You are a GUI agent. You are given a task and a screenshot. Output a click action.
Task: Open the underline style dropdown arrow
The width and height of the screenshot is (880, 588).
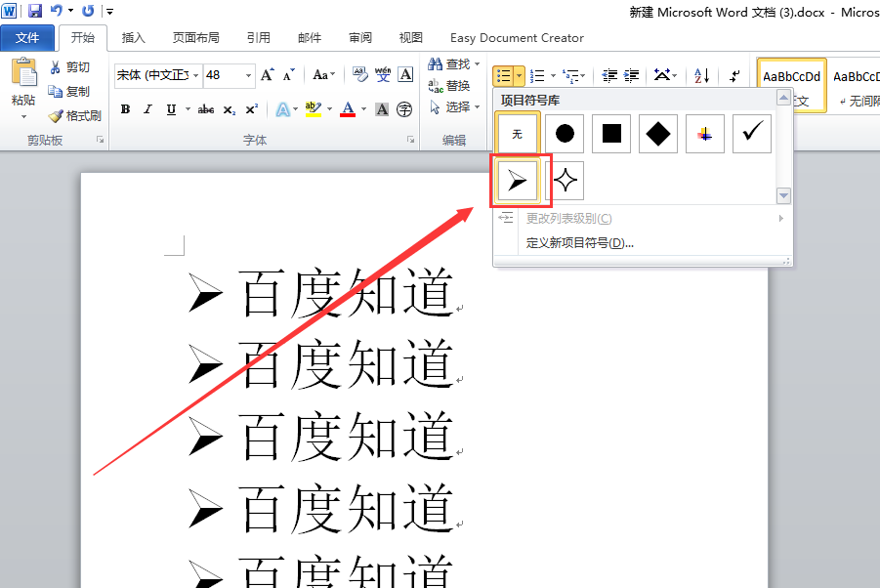coord(188,109)
